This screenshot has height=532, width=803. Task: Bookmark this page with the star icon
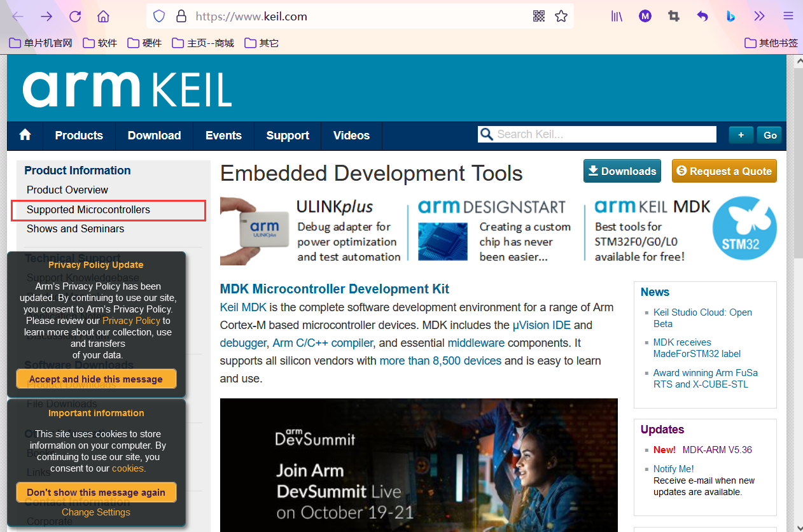tap(561, 16)
